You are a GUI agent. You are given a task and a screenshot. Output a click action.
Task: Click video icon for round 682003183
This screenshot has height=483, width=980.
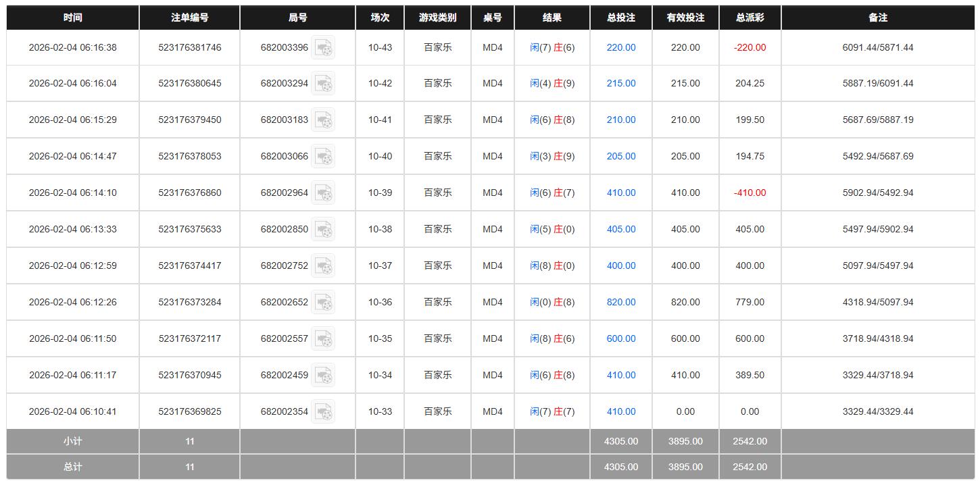tap(323, 120)
